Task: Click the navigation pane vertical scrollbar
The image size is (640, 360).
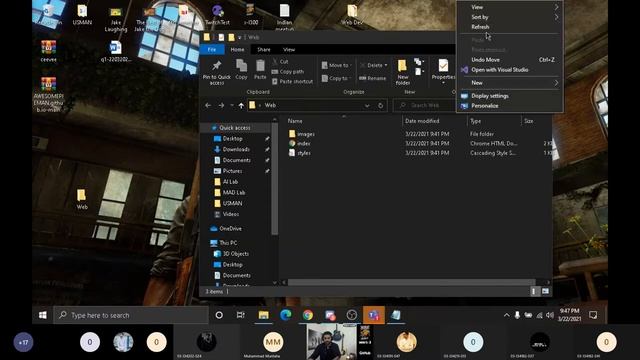Action: coord(275,179)
